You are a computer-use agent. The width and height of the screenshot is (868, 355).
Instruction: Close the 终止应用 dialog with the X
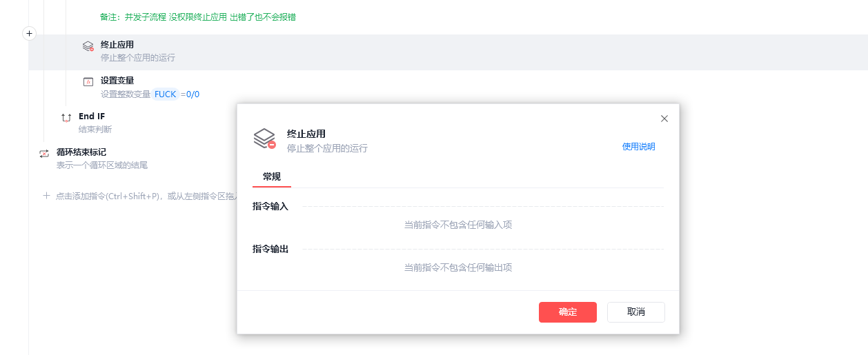click(x=664, y=119)
